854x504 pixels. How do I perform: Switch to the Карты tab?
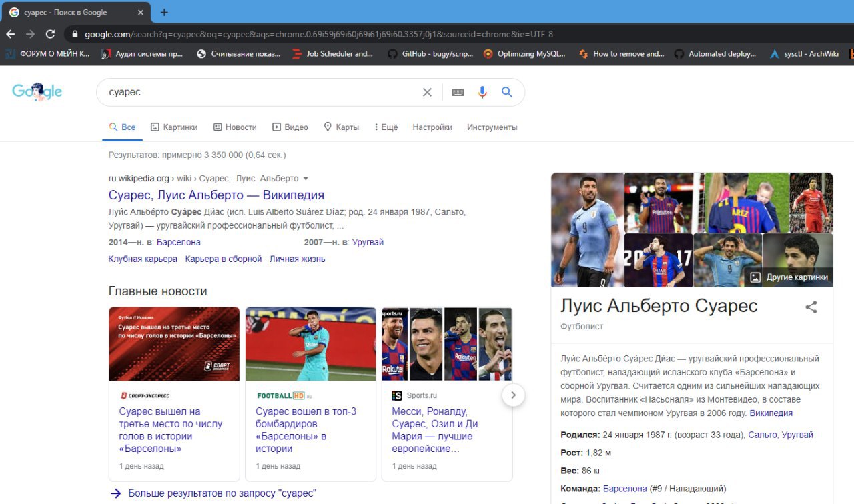(x=342, y=127)
